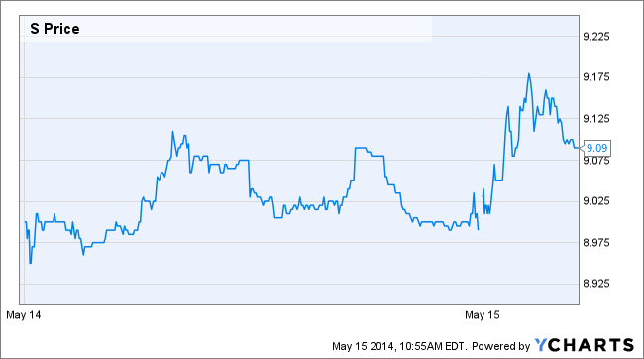Select the 8.975 y-axis label
The image size is (644, 359).
[596, 243]
